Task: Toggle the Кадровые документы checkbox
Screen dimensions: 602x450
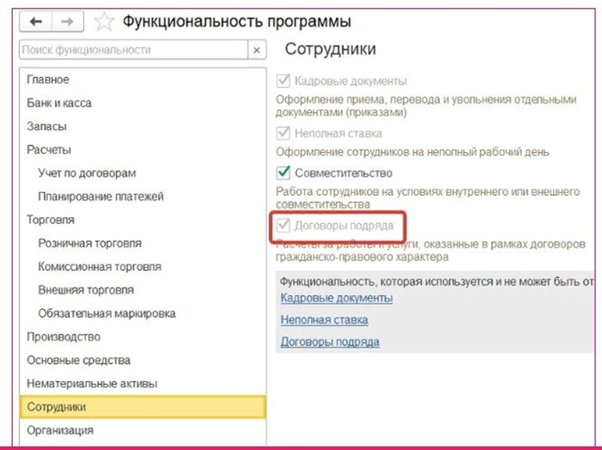Action: 284,81
